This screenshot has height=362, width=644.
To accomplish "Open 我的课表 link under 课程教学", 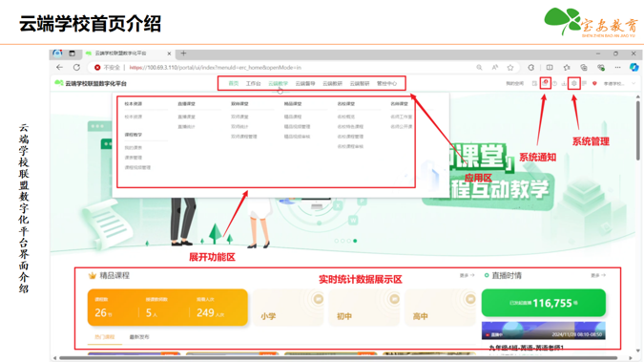I will [133, 148].
